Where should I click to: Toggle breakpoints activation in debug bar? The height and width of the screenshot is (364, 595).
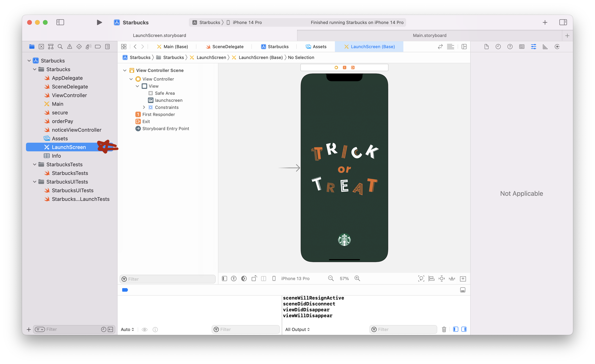click(x=125, y=290)
